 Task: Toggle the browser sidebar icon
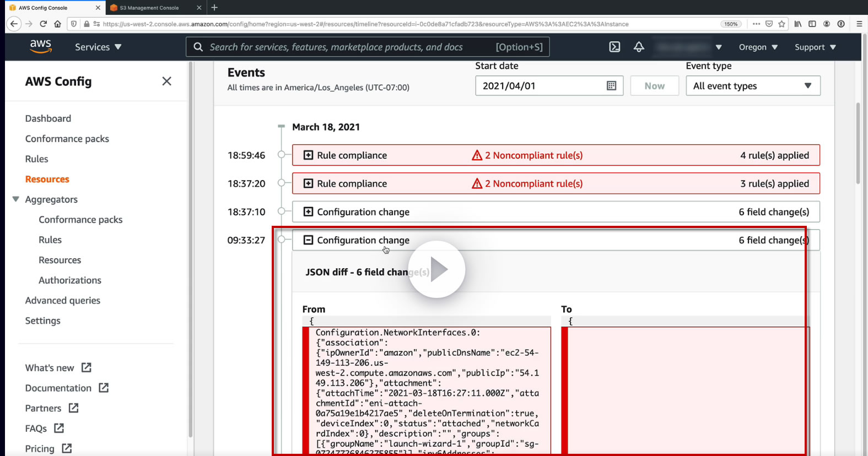click(812, 24)
